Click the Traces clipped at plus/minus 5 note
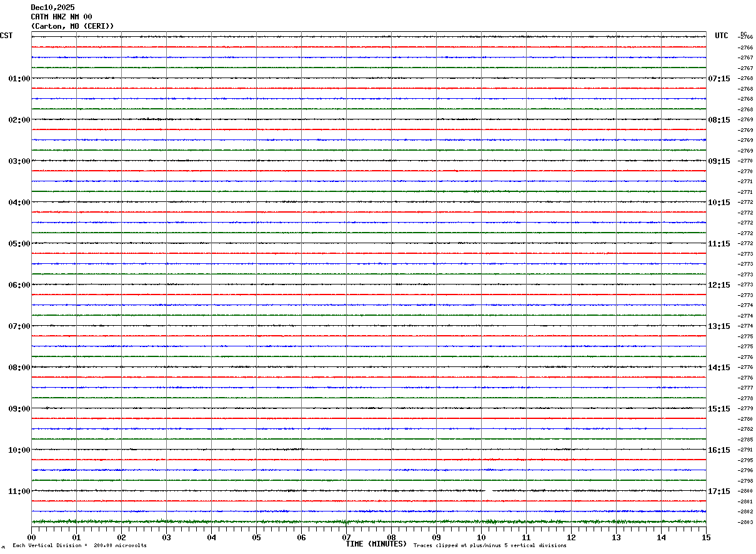756x554 pixels. (490, 546)
